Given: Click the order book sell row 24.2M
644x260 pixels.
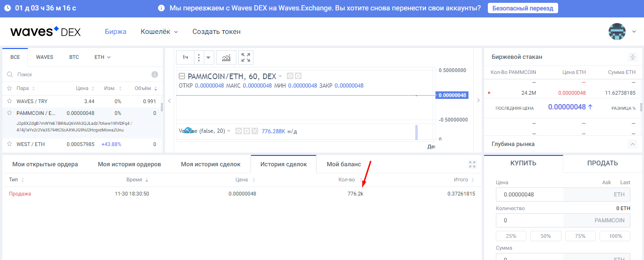Looking at the screenshot, I should click(562, 93).
